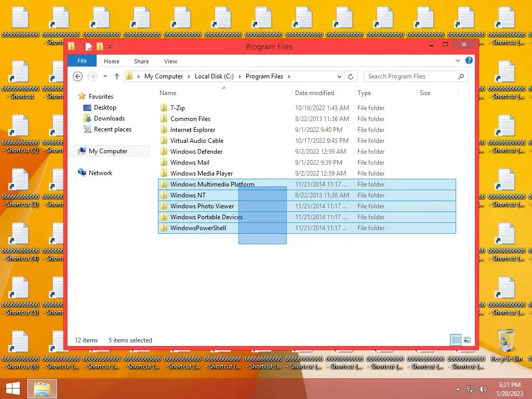Select the Windows Multimedia Platform folder icon
The image size is (532, 399).
coord(164,184)
